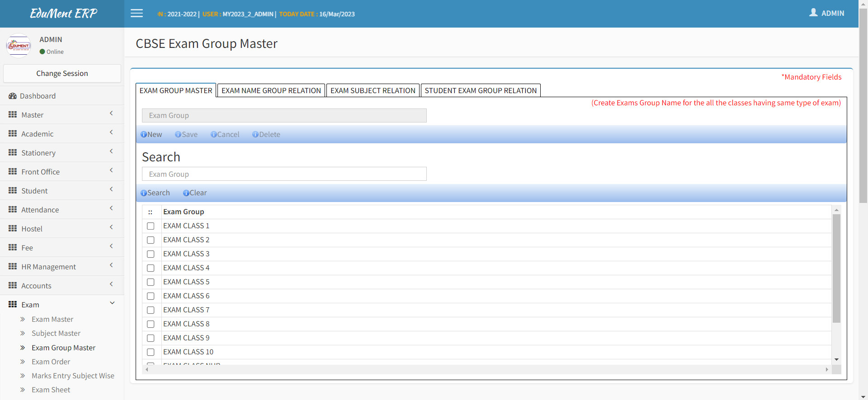Click the Save icon button
Screen dimensions: 868x400
(178, 135)
